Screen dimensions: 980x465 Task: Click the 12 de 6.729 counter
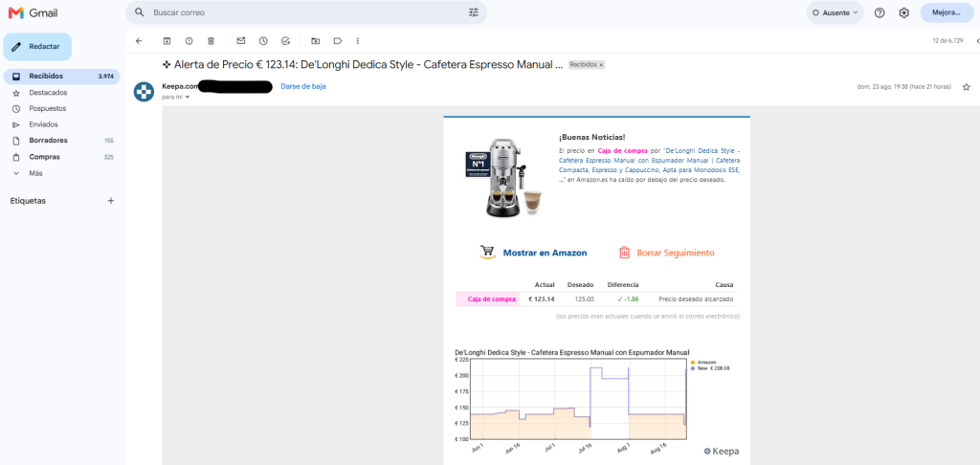[x=947, y=41]
